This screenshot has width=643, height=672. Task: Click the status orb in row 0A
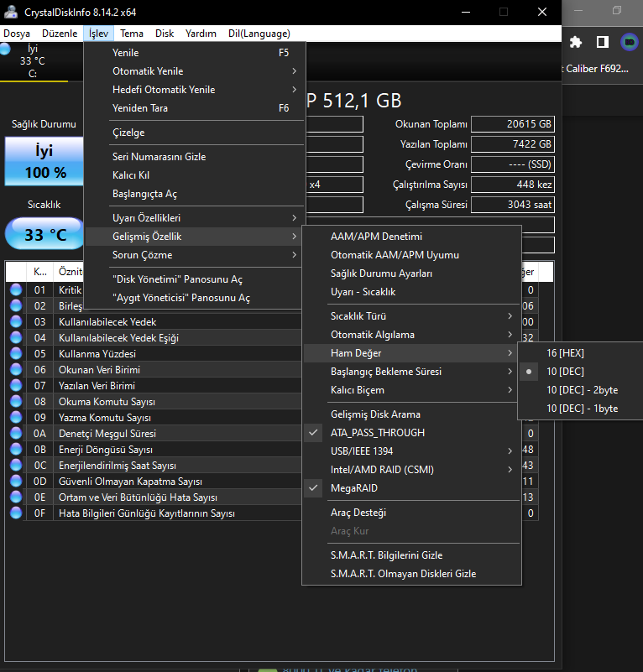click(x=16, y=433)
